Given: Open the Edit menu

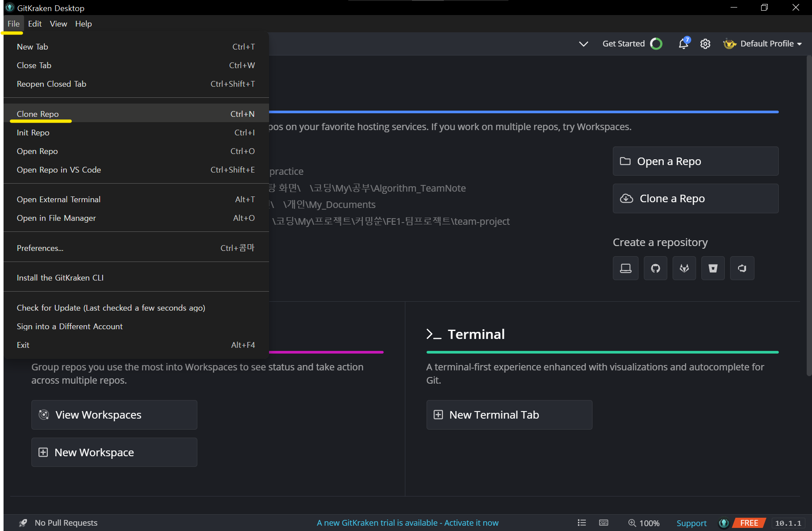Looking at the screenshot, I should (x=35, y=24).
